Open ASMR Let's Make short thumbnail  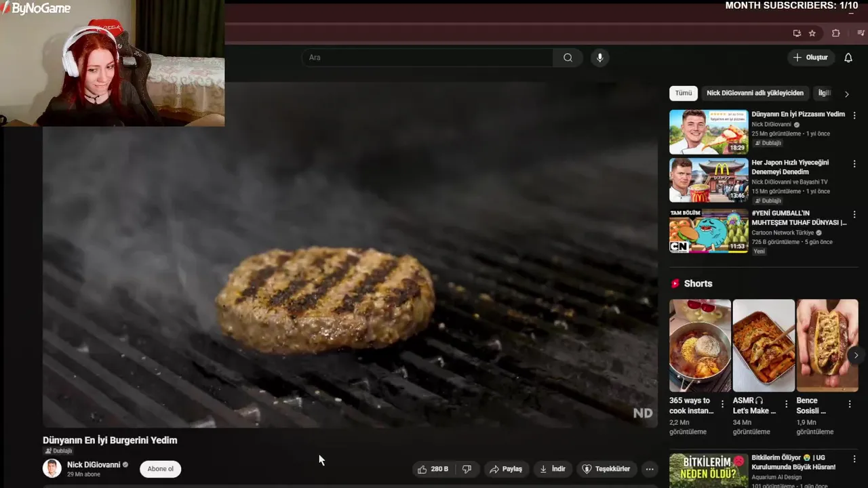click(764, 346)
